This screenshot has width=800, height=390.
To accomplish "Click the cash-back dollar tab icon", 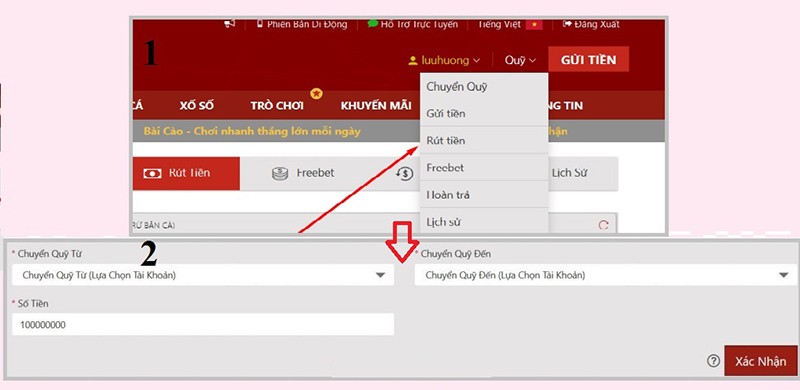I will pos(405,174).
